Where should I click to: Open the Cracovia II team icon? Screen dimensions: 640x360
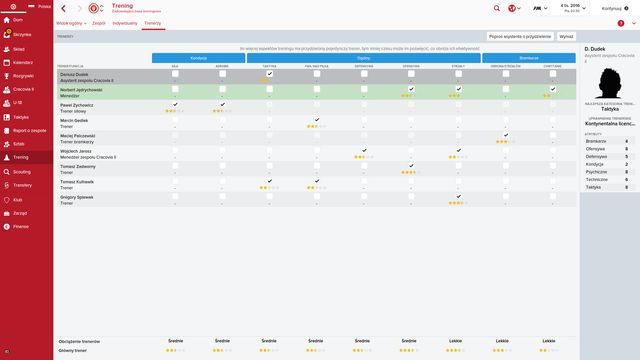(7, 89)
